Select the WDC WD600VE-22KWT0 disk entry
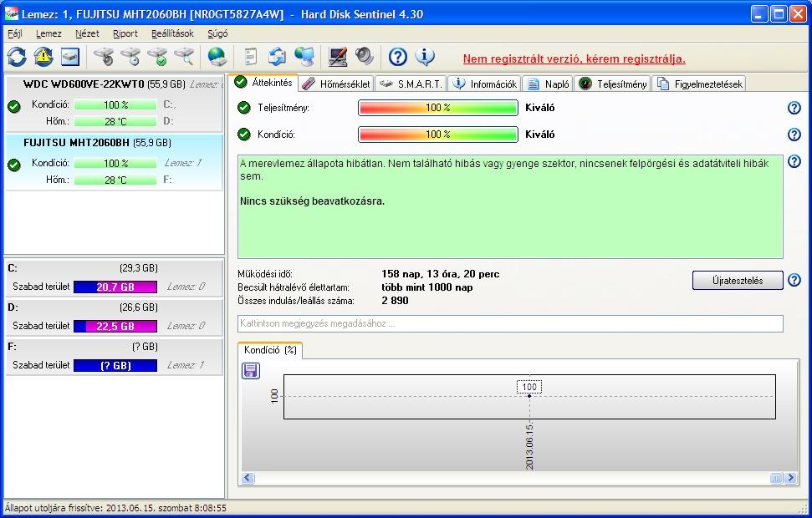The height and width of the screenshot is (518, 812). coord(114,104)
